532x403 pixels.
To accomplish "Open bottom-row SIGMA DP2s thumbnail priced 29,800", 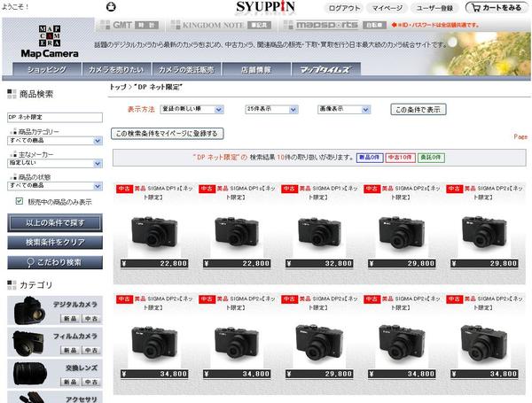I will (319, 343).
